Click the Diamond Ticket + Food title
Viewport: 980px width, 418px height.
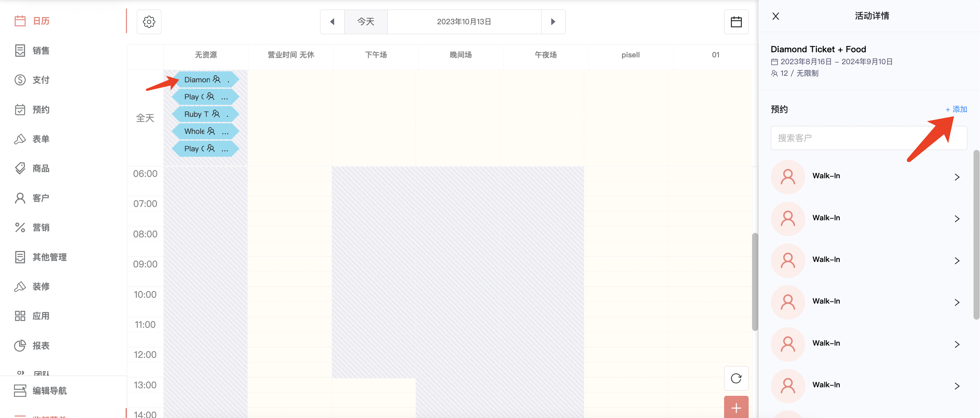[818, 49]
